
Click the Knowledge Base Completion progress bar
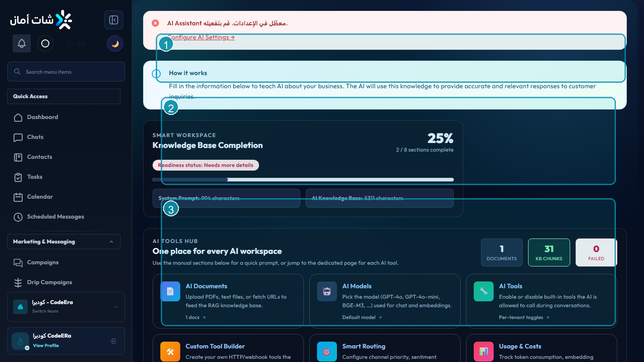[x=303, y=180]
